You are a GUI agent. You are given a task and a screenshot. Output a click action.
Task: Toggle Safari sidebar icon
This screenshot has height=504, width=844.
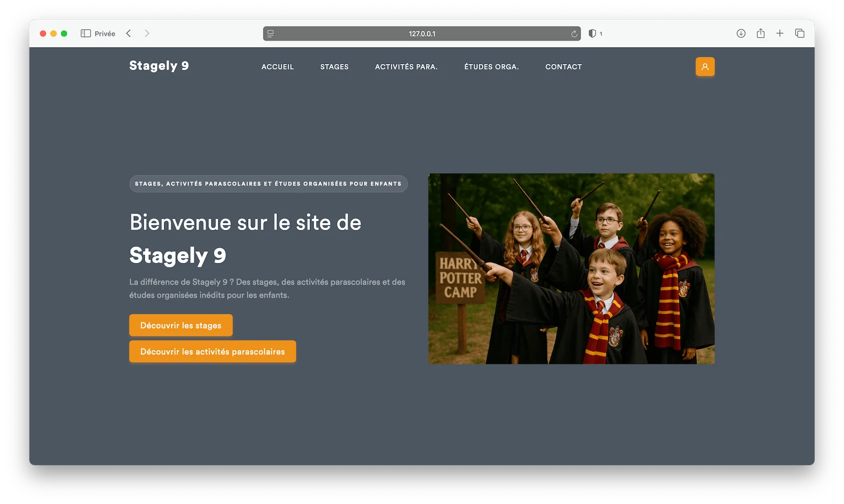tap(86, 34)
